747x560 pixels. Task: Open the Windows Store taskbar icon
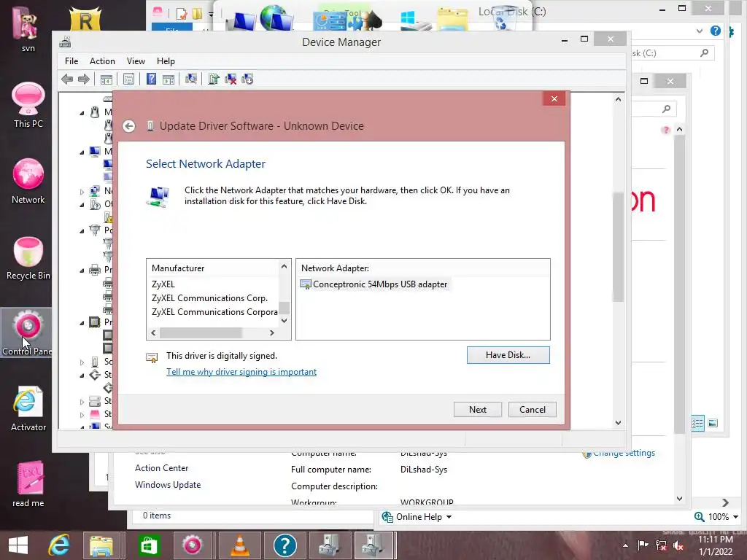tap(149, 545)
